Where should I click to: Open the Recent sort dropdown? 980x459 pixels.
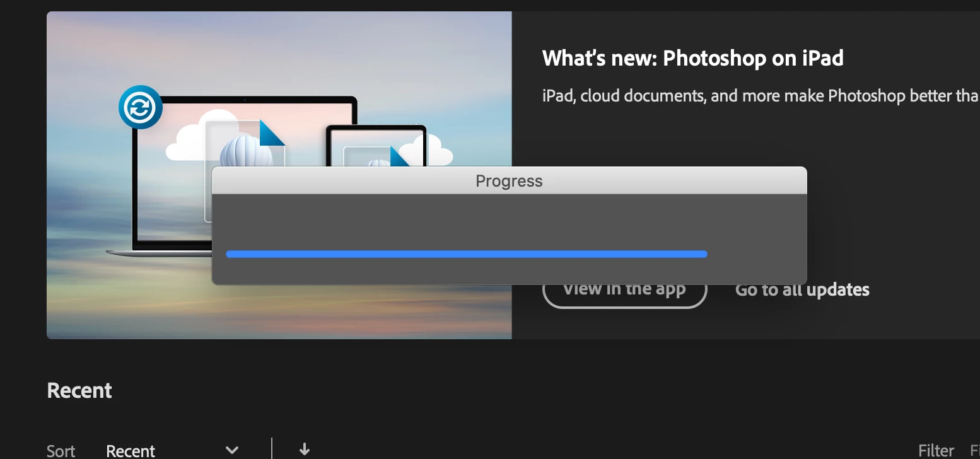tap(172, 450)
